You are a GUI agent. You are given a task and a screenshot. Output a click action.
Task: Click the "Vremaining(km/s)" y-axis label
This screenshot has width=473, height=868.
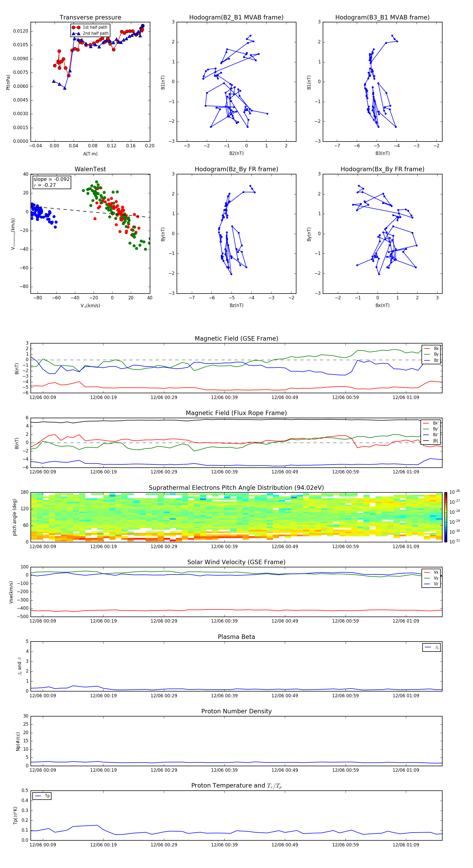tap(13, 234)
